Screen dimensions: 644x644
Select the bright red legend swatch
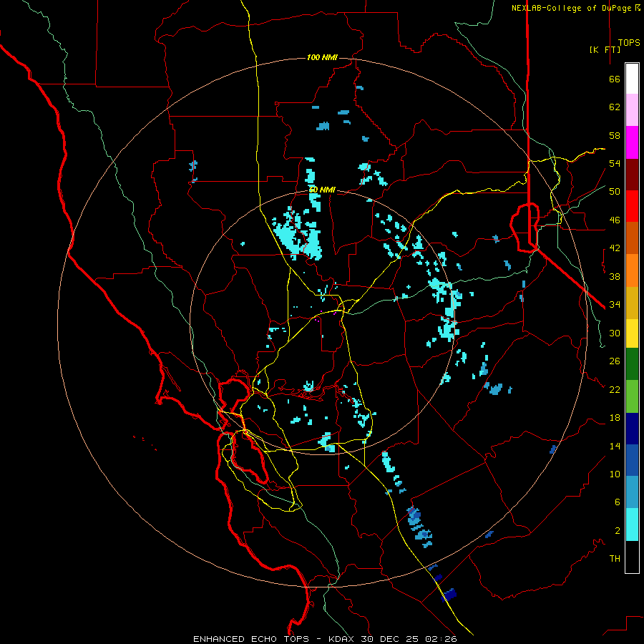click(632, 206)
